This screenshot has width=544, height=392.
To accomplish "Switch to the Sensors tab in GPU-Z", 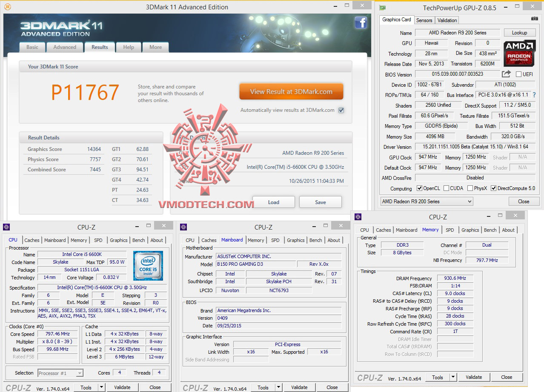I will 424,20.
